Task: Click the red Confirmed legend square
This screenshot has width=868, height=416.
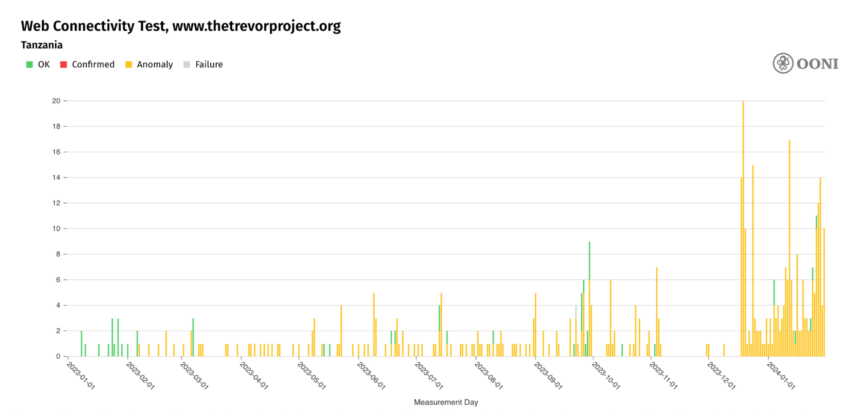Action: (63, 65)
